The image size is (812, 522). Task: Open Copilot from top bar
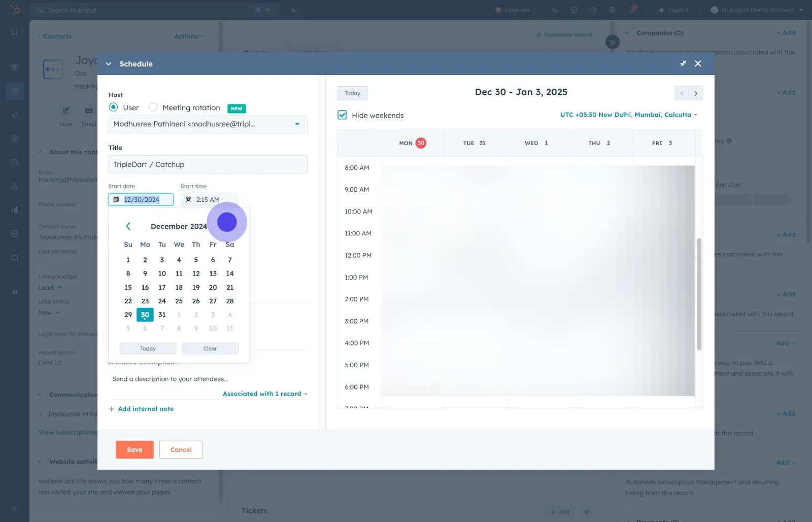coord(673,10)
